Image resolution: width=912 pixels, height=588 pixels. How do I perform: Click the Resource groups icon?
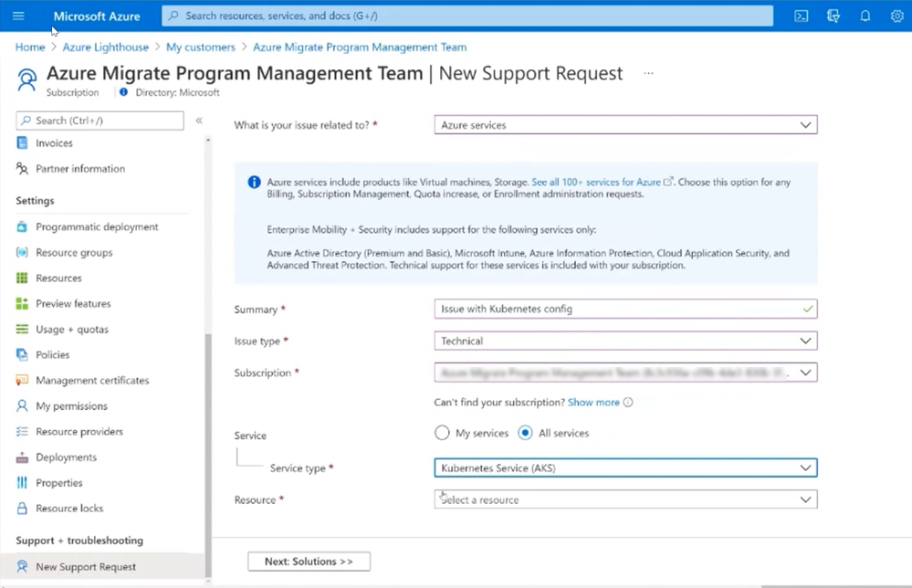(x=22, y=252)
